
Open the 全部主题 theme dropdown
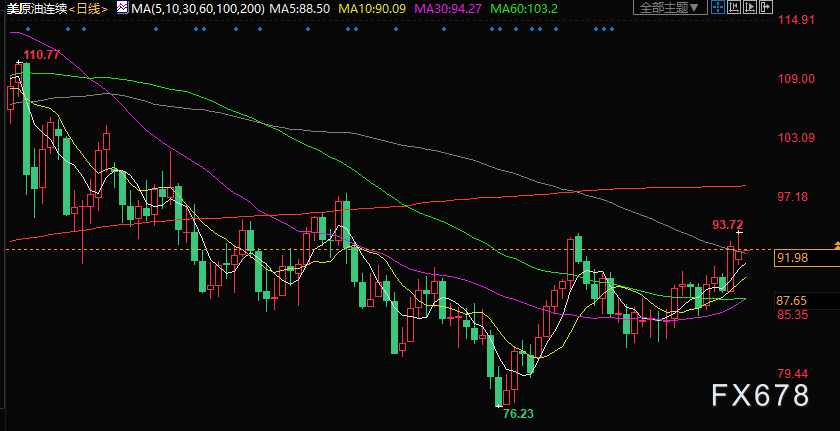pyautogui.click(x=670, y=7)
